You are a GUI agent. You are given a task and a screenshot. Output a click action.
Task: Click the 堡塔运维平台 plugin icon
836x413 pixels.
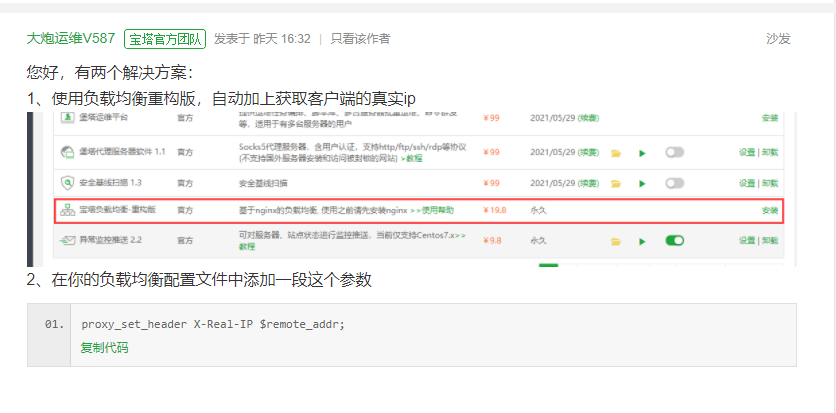tap(67, 118)
